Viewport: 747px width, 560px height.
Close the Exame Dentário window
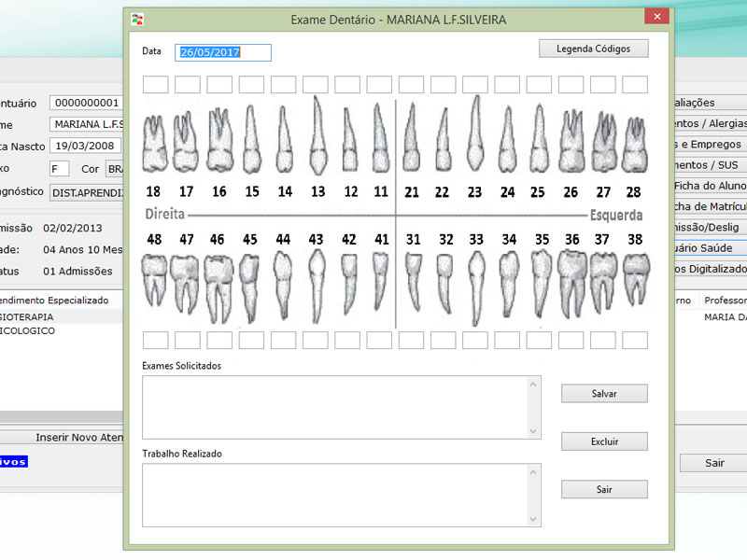pos(657,17)
